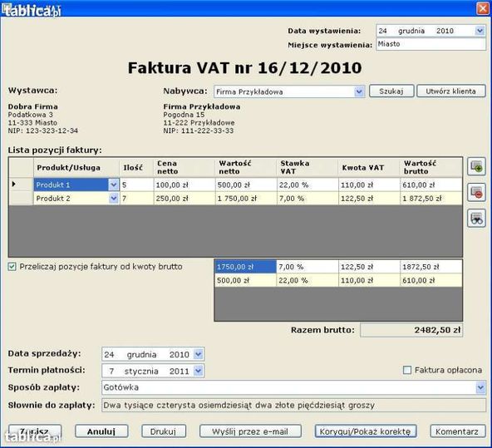Click Wartość brutto cell '610,00 zł' for Produkt 1
492x448 pixels.
click(x=431, y=185)
